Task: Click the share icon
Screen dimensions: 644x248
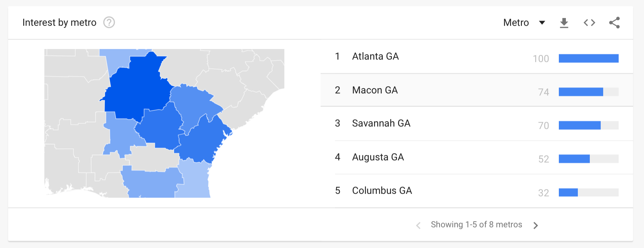Action: (614, 23)
